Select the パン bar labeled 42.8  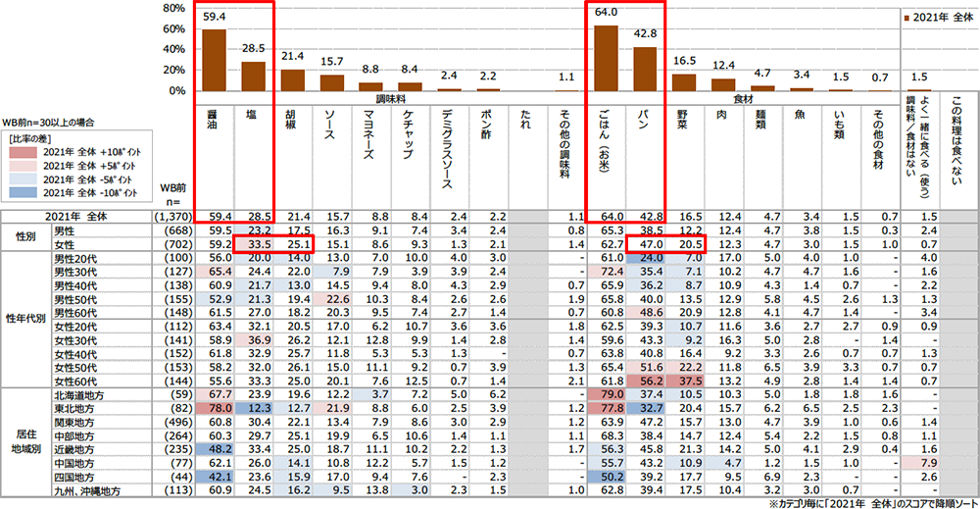coord(644,69)
